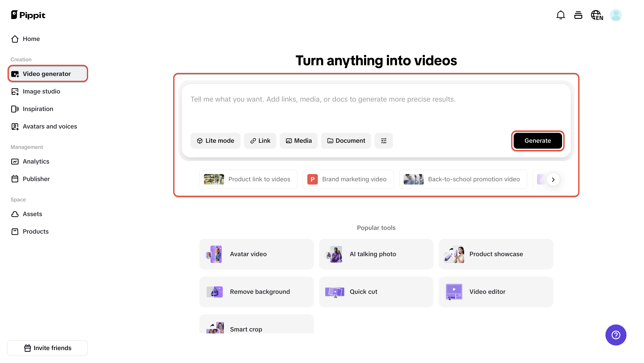This screenshot has height=363, width=644.
Task: Open the generation settings sliders icon
Action: point(384,141)
